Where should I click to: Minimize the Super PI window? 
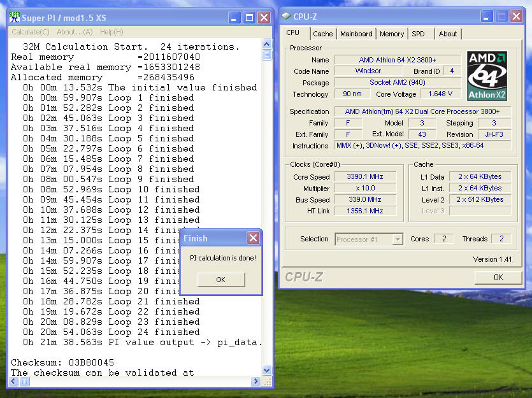[x=234, y=18]
